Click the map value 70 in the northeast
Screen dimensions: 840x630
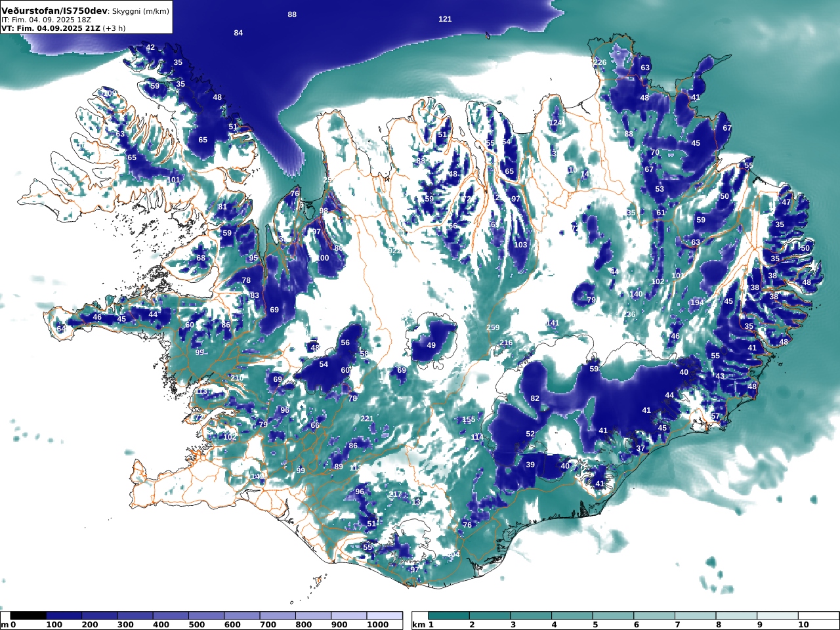coord(655,152)
